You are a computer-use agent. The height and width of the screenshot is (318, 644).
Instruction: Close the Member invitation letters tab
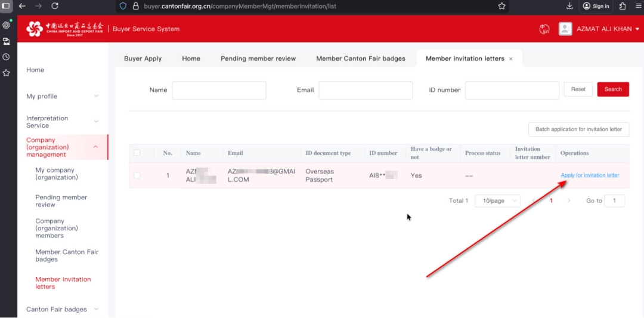coord(510,59)
